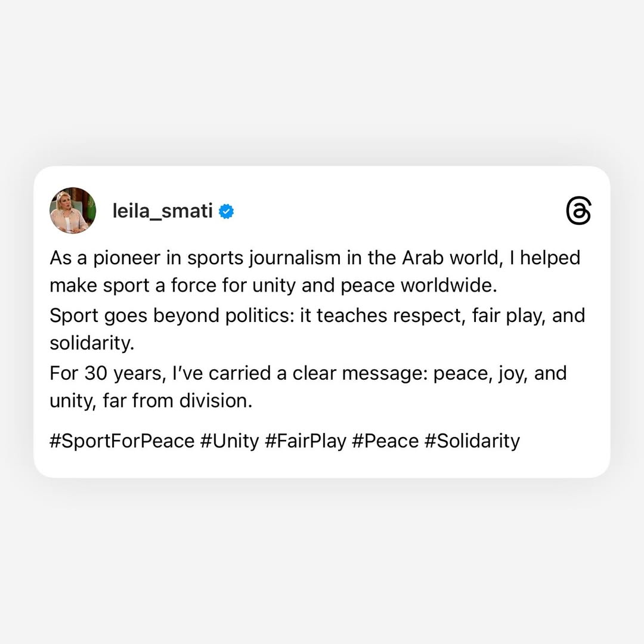The image size is (644, 644).
Task: Click the line "unity, far from division."
Action: pyautogui.click(x=151, y=401)
